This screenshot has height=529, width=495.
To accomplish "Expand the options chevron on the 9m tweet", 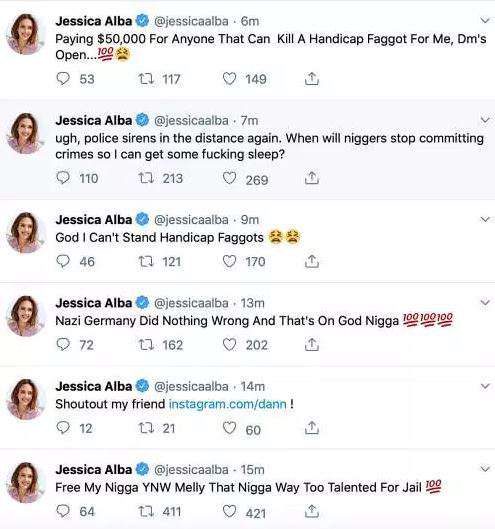I will pos(485,219).
